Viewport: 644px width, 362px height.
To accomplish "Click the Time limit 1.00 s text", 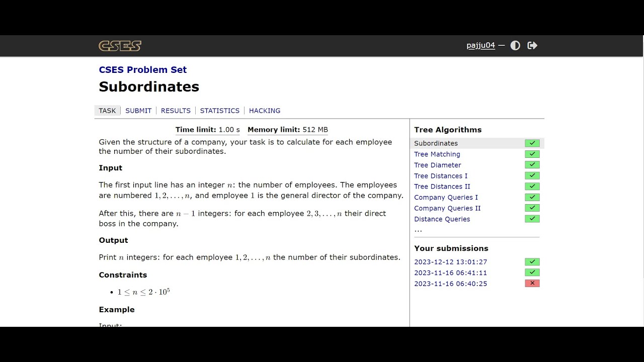I will 208,130.
